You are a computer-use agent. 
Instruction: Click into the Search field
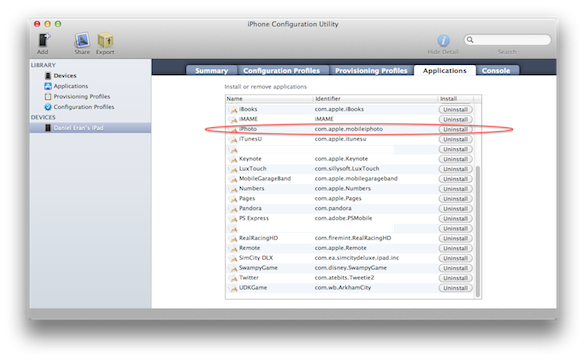pyautogui.click(x=508, y=40)
